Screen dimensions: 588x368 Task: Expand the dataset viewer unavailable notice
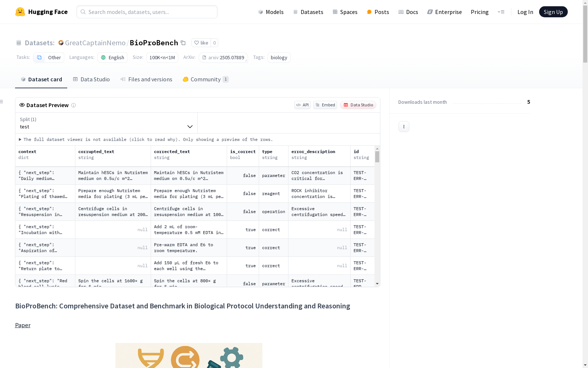[x=146, y=139]
